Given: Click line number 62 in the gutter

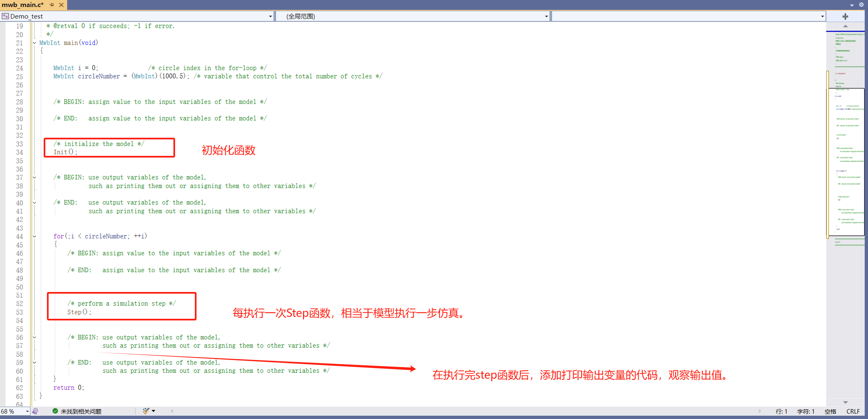Looking at the screenshot, I should coord(19,388).
